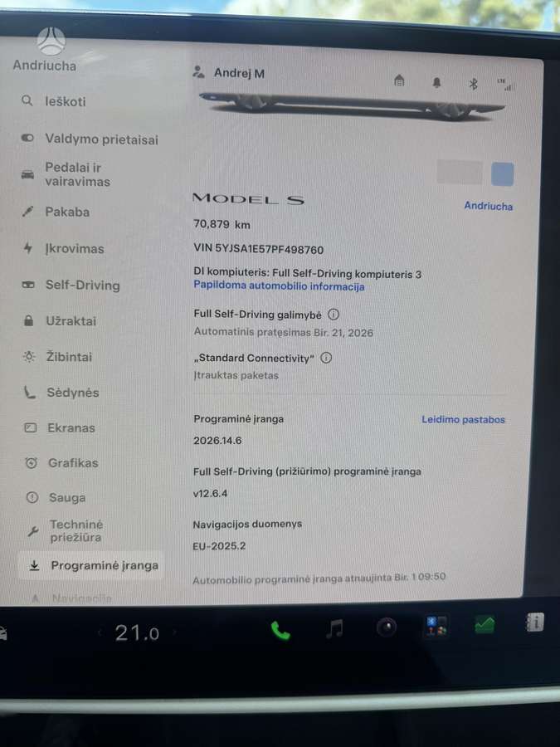The width and height of the screenshot is (560, 747).
Task: Select Programinė įranga software menu
Action: (90, 565)
